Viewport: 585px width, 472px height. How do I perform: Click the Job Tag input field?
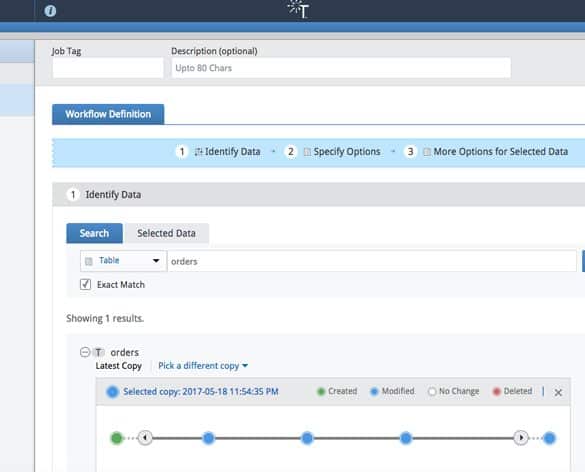[x=108, y=68]
